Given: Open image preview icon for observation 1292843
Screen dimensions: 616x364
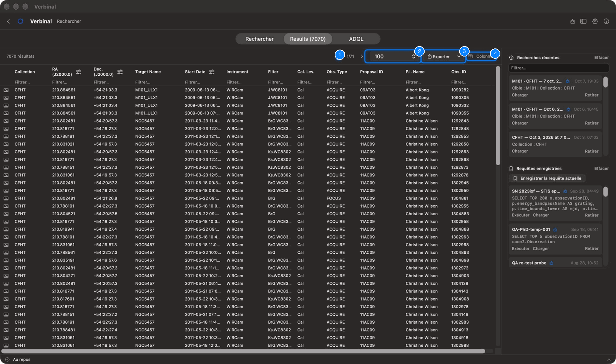Looking at the screenshot, I should (6, 121).
